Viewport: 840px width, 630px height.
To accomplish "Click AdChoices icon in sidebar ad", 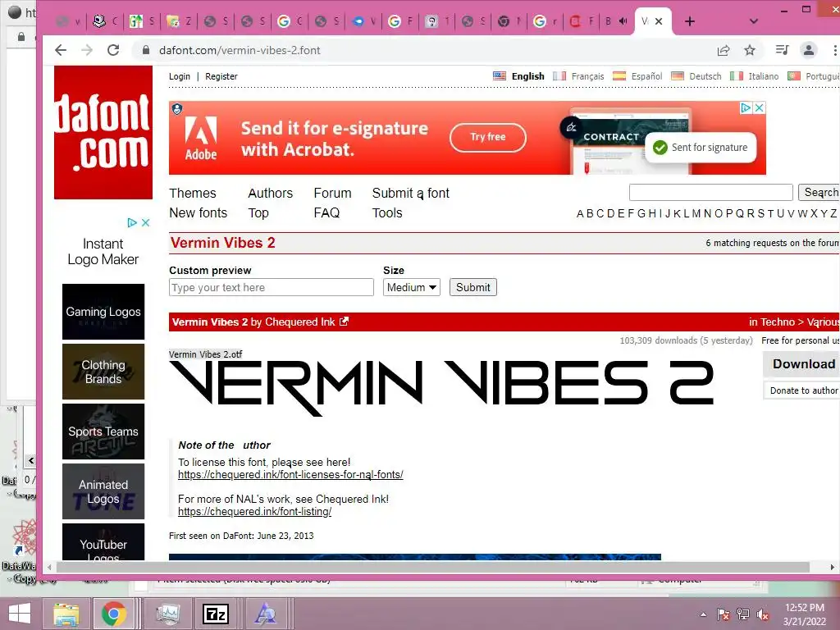I will (132, 222).
